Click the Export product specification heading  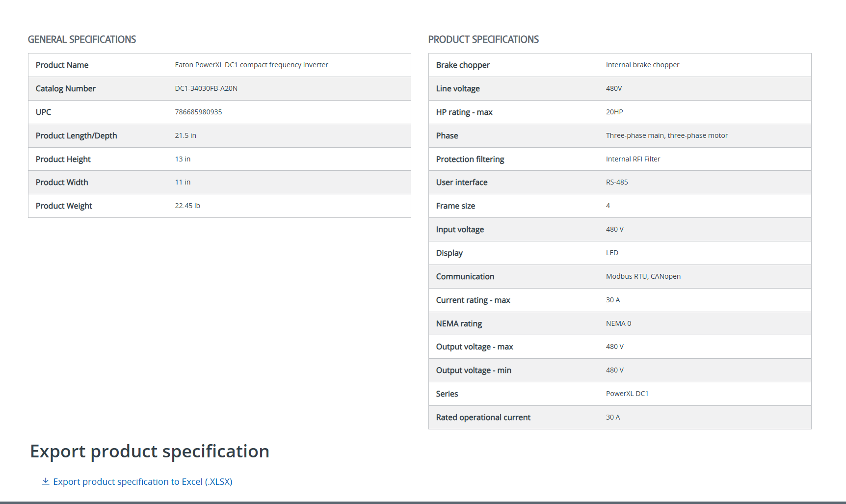pos(150,451)
